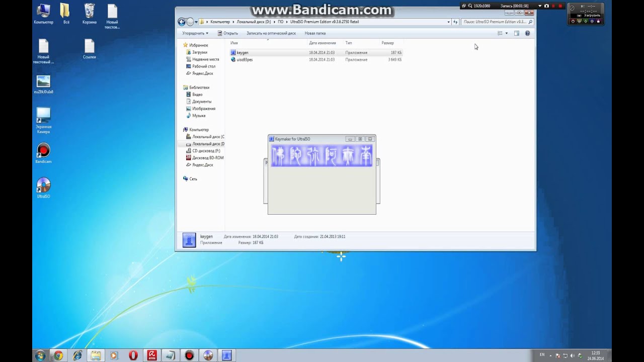Select the Экранная Камера desktop shortcut
644x362 pixels.
[x=43, y=121]
